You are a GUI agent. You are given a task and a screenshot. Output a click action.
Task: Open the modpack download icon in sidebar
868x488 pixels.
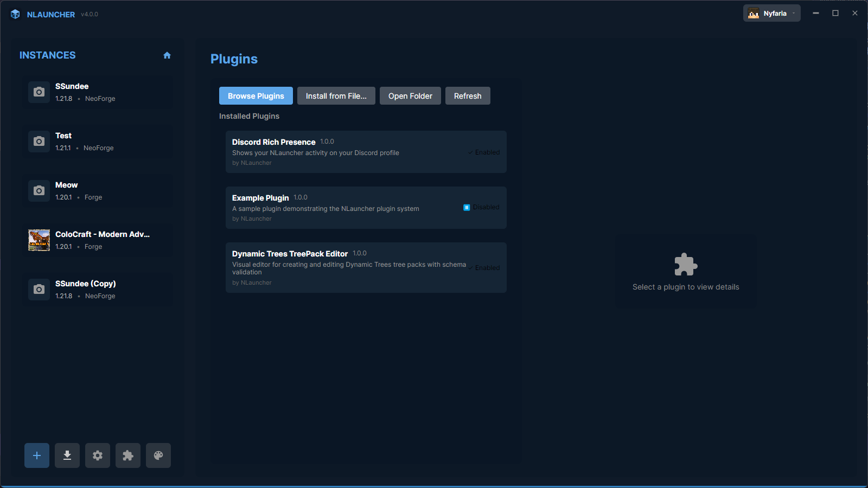(67, 455)
